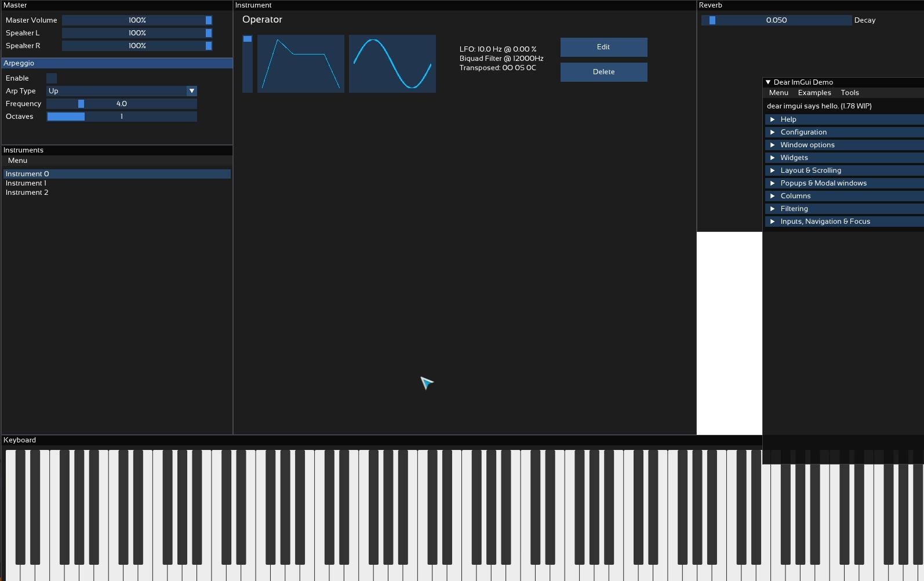The height and width of the screenshot is (581, 924).
Task: Delete the operator with Delete button
Action: coord(603,72)
